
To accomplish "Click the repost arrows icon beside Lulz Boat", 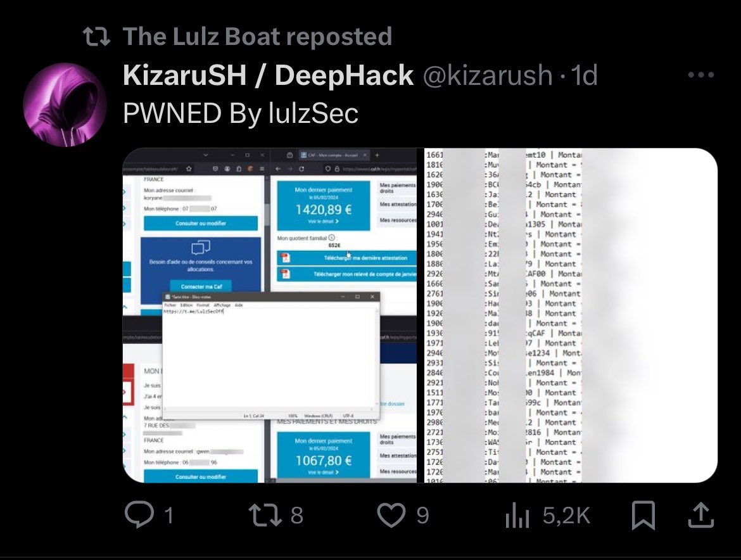I will pos(96,37).
